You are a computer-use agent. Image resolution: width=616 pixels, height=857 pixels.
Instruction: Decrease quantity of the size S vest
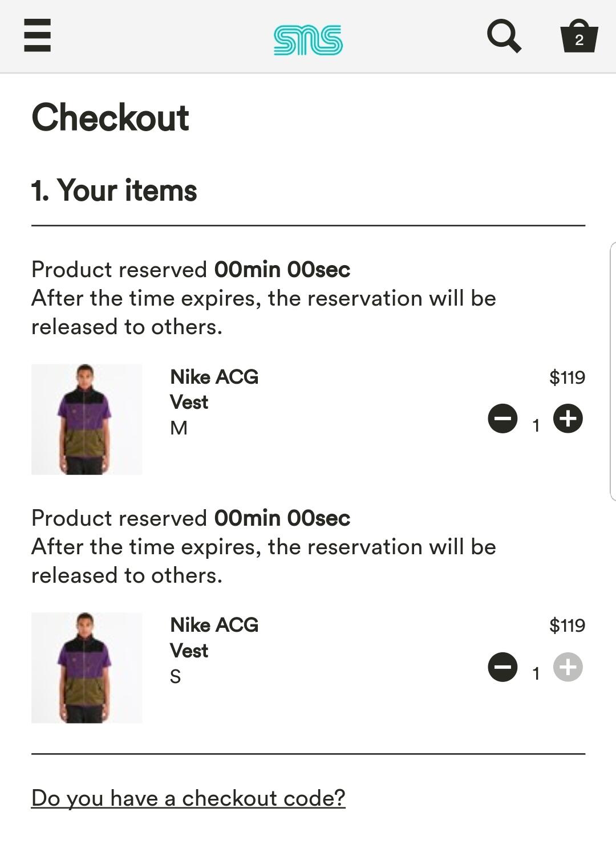click(x=502, y=668)
